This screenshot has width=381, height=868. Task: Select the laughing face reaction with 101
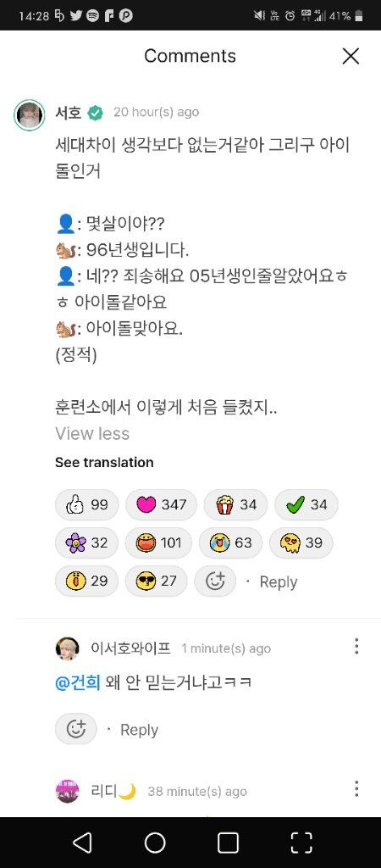[158, 542]
